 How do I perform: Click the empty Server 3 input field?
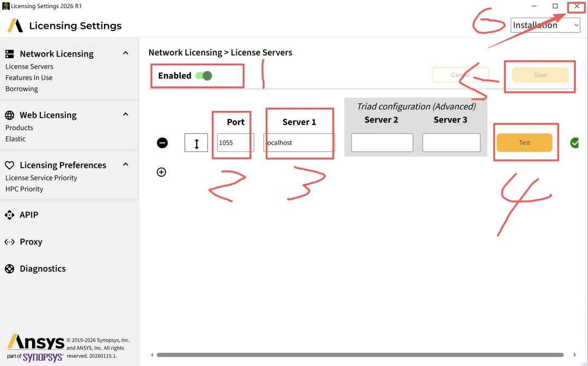(x=451, y=142)
